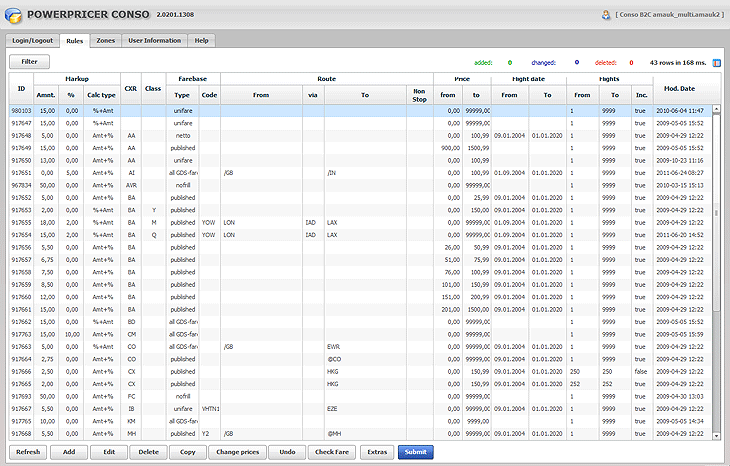Click the '252' flights from cell in row 917665
The width and height of the screenshot is (730, 466).
coord(582,384)
